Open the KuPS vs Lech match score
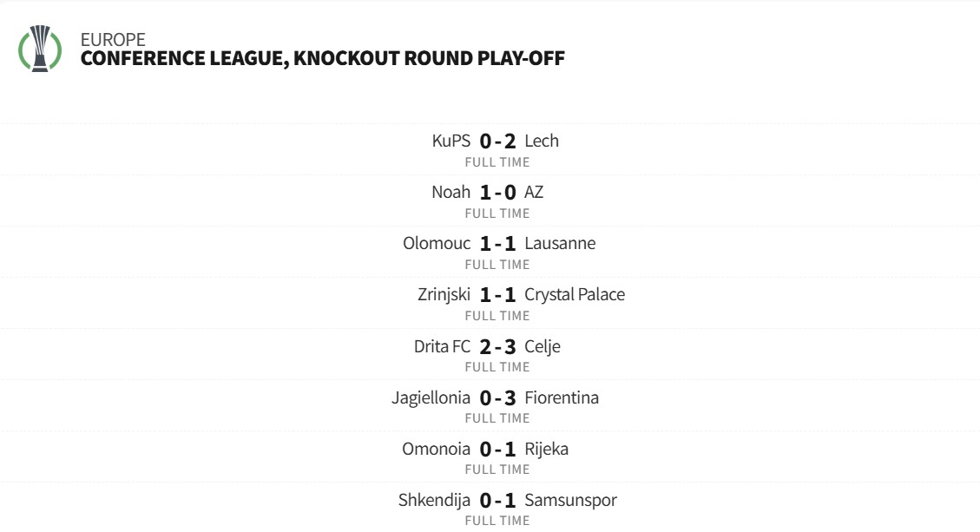The image size is (980, 532). 497,141
